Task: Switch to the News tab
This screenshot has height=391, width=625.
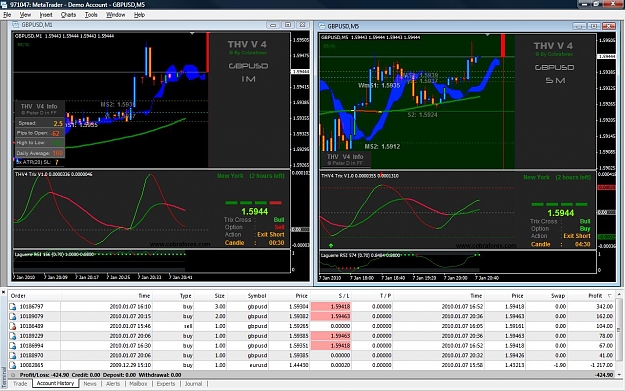Action: pos(90,383)
